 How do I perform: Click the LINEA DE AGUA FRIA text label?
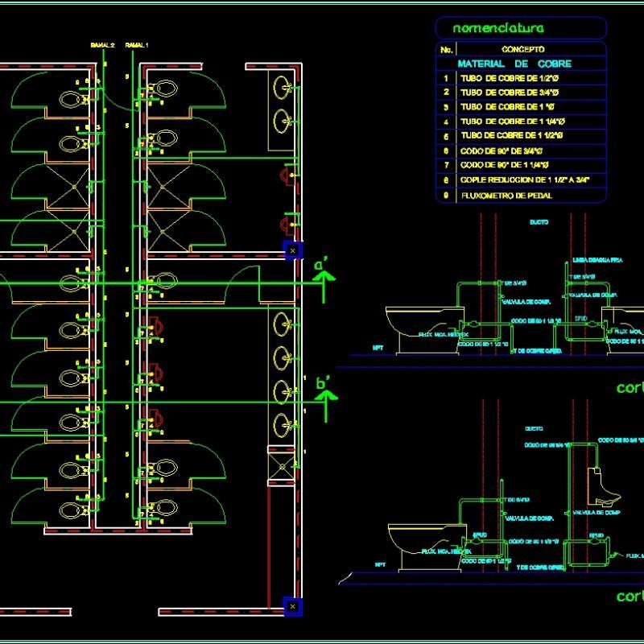(597, 259)
